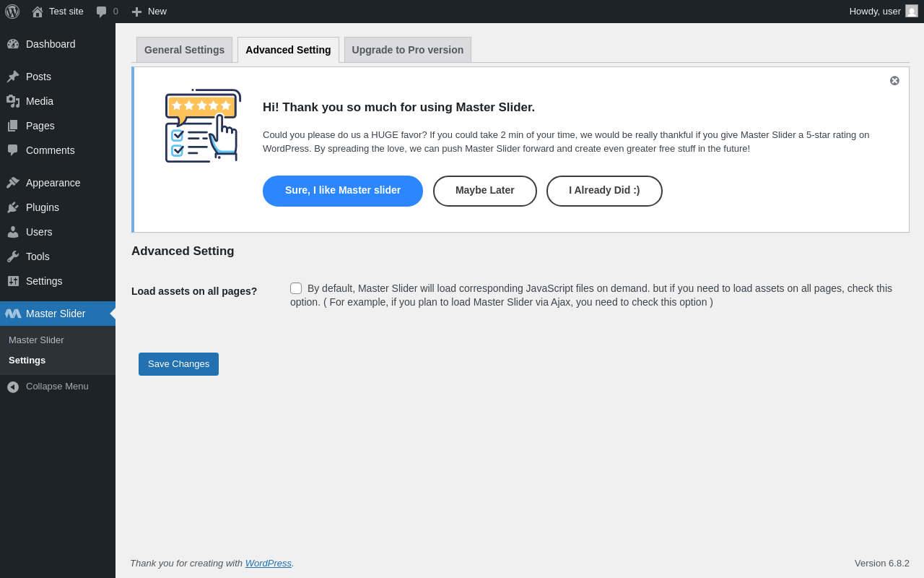Click the Tools wrench icon
The width and height of the screenshot is (924, 578).
pos(13,256)
